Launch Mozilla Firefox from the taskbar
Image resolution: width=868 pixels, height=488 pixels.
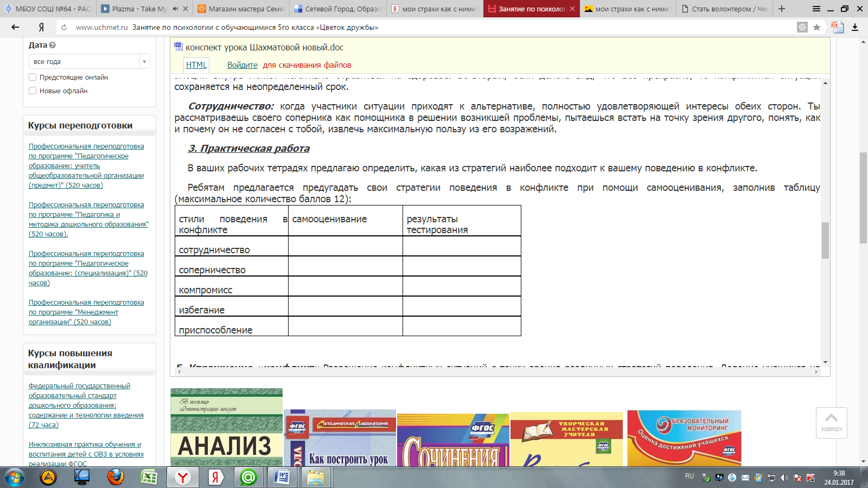pyautogui.click(x=115, y=477)
